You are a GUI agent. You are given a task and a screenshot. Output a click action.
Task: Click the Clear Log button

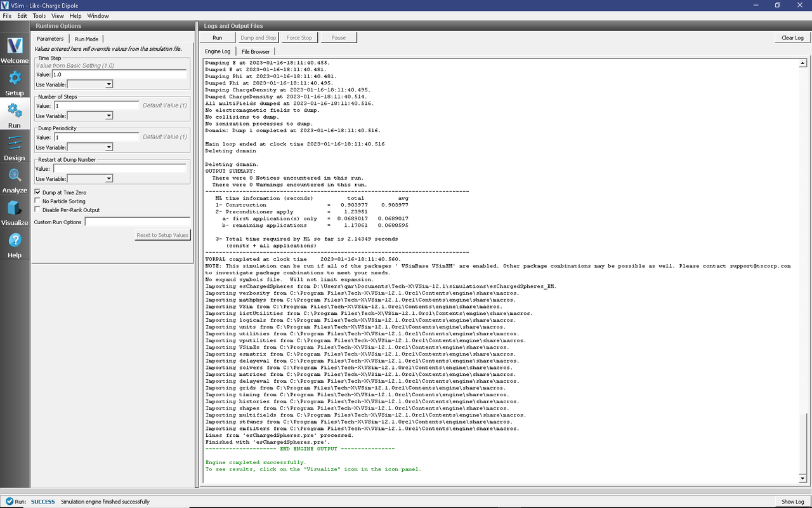[792, 37]
